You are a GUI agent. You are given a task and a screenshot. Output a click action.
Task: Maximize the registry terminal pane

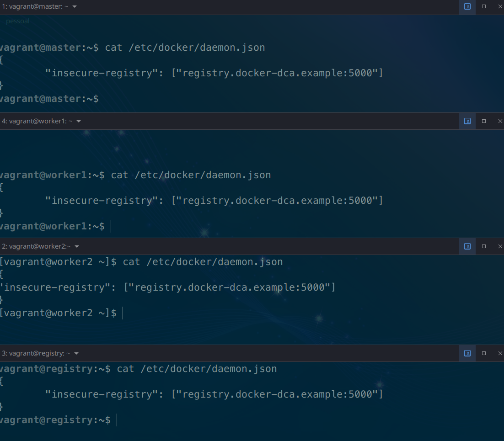click(483, 353)
